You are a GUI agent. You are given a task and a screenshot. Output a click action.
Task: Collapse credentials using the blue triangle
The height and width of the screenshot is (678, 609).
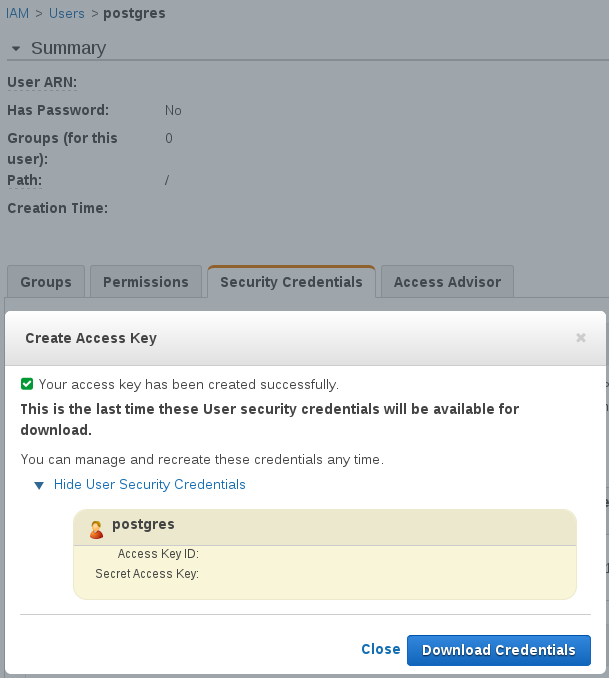click(x=39, y=485)
